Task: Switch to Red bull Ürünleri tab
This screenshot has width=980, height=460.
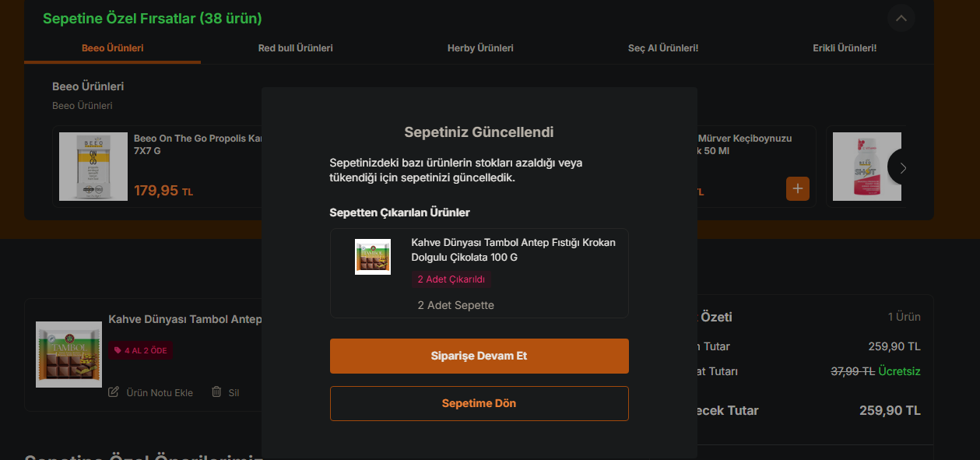Action: click(296, 48)
